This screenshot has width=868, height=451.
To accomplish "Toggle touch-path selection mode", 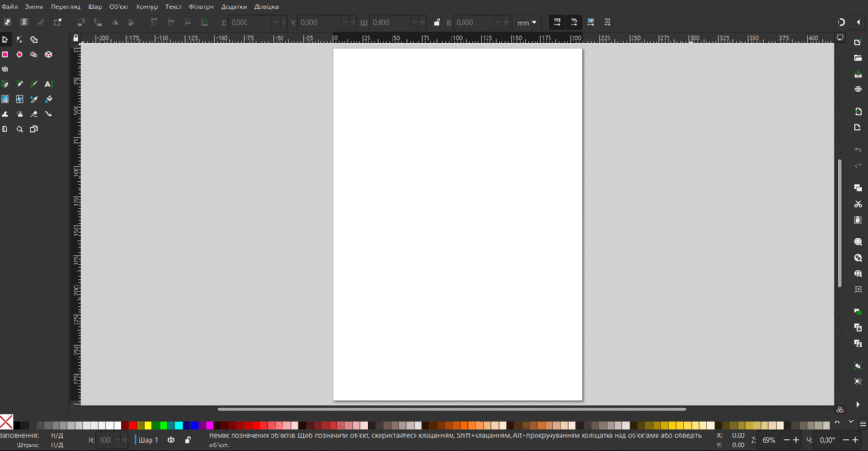I will coord(57,23).
